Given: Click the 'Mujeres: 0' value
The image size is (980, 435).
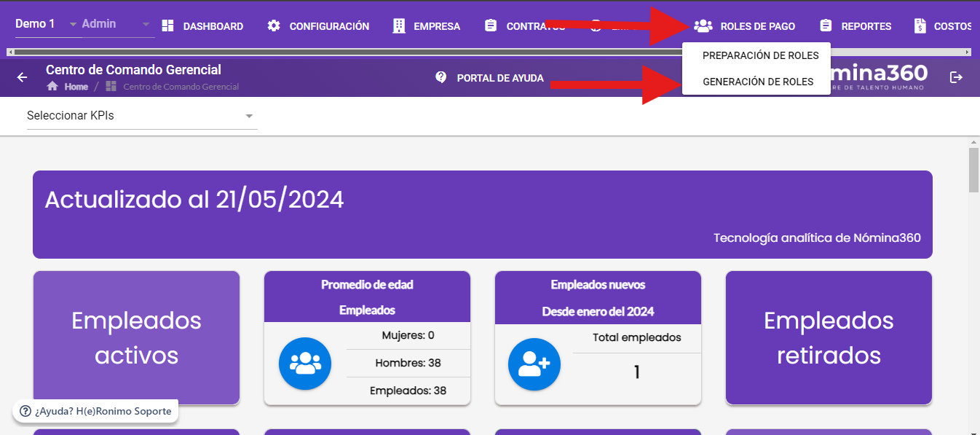Looking at the screenshot, I should tap(408, 336).
